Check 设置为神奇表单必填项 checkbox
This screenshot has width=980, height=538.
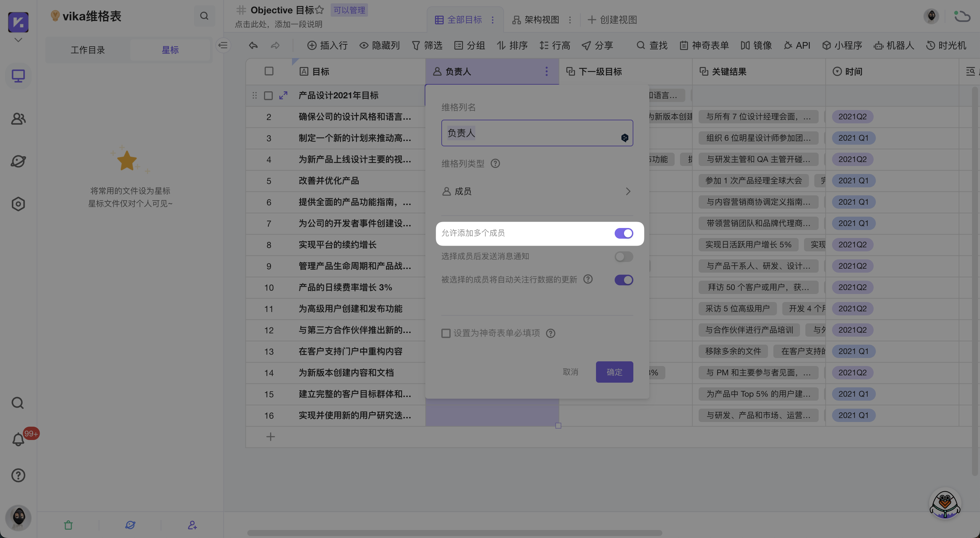pyautogui.click(x=446, y=333)
